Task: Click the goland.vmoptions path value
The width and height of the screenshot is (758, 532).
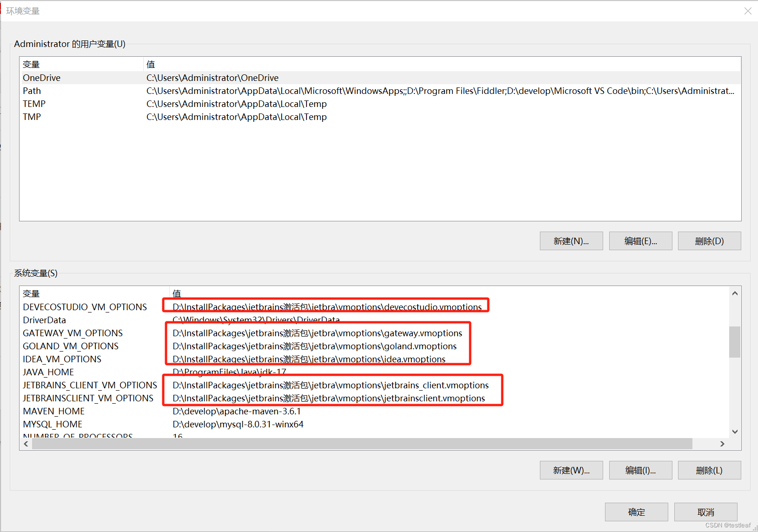Action: pos(315,346)
